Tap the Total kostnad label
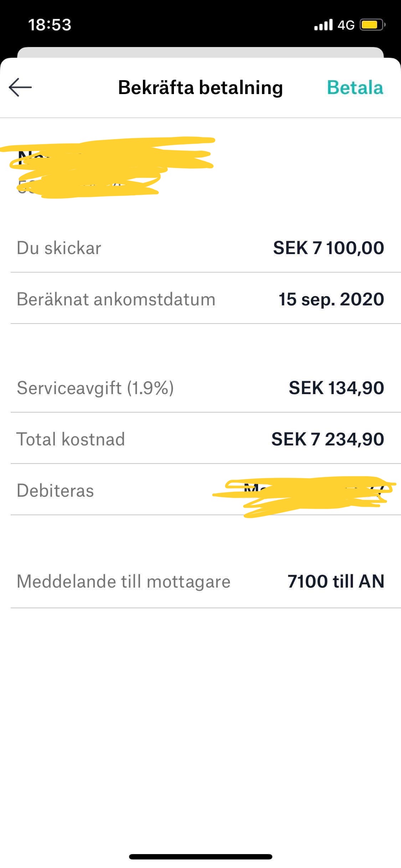 (x=71, y=439)
